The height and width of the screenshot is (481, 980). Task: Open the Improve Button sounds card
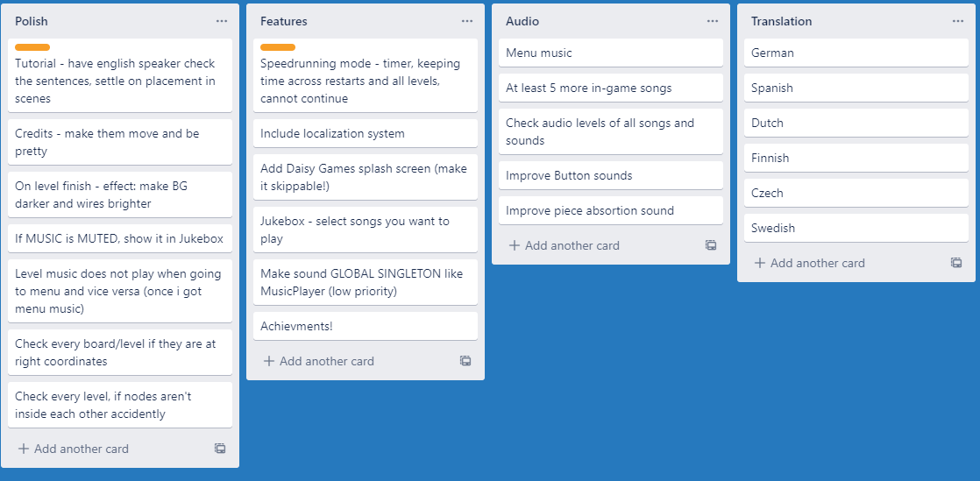coord(611,175)
